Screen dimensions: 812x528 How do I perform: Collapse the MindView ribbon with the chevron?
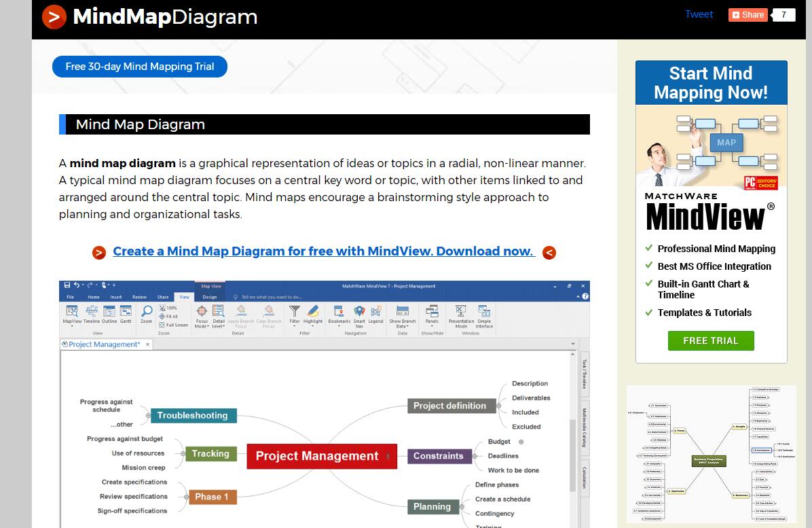tap(578, 296)
